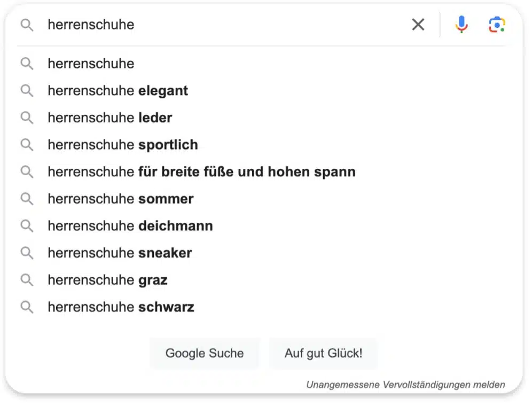This screenshot has height=406, width=532.
Task: Click the search icon beside 'herrenschuhe deichmann'
Action: point(27,225)
